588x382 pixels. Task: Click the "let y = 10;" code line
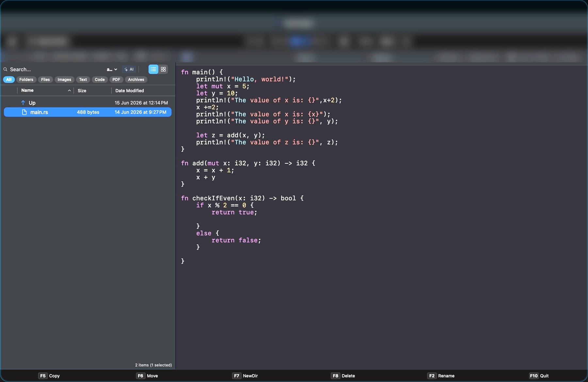click(x=217, y=93)
